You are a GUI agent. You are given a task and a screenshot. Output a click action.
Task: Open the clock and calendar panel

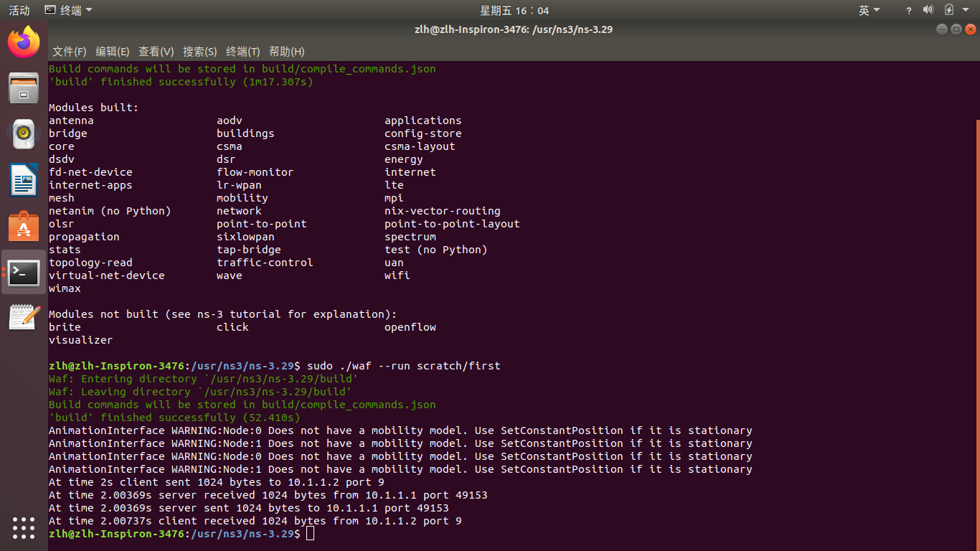(514, 10)
